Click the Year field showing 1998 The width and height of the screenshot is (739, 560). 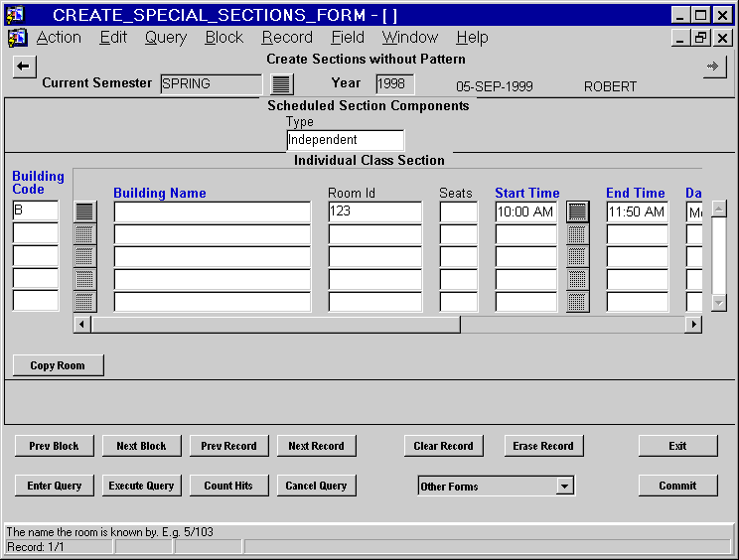point(395,84)
